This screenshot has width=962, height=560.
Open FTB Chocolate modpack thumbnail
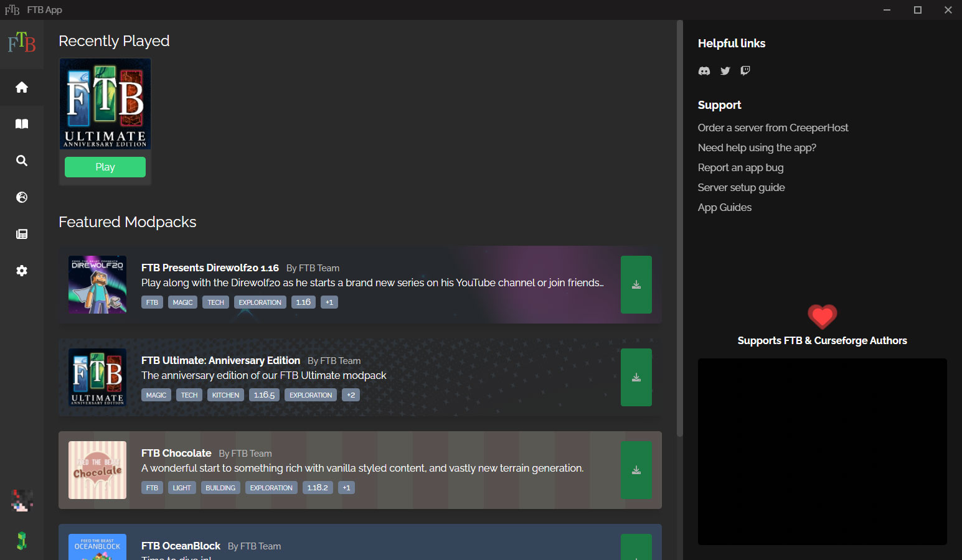click(x=97, y=470)
